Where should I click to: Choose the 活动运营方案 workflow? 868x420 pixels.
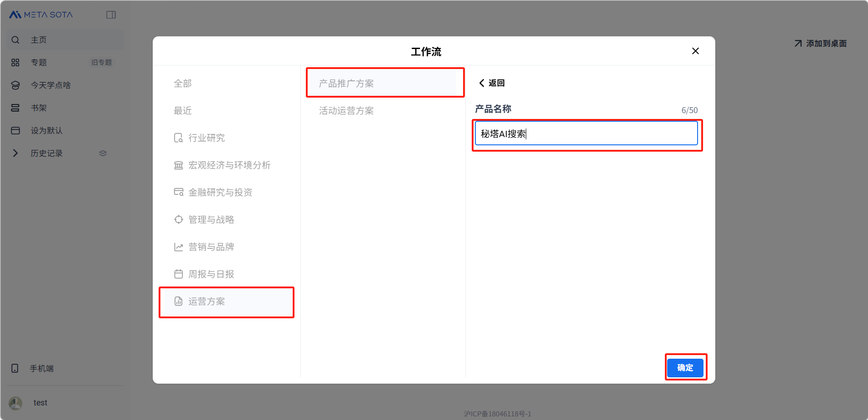coord(346,111)
